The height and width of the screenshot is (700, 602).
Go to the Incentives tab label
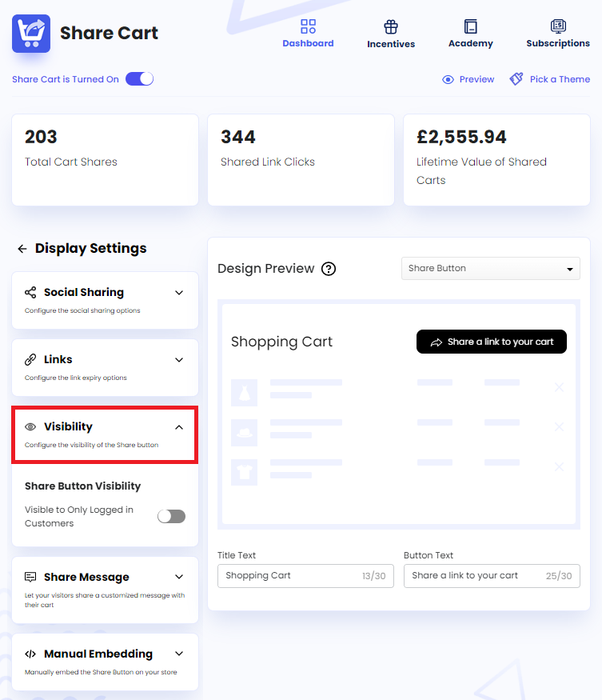(x=391, y=44)
